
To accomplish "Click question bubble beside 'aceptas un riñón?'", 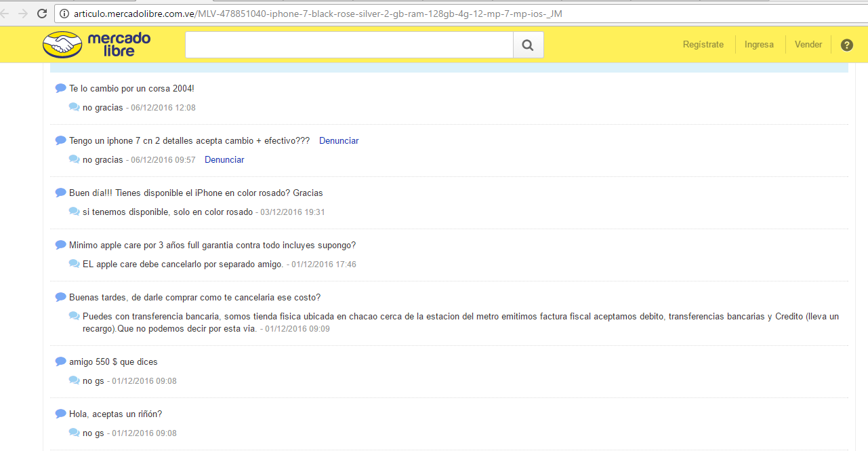I will [x=61, y=414].
